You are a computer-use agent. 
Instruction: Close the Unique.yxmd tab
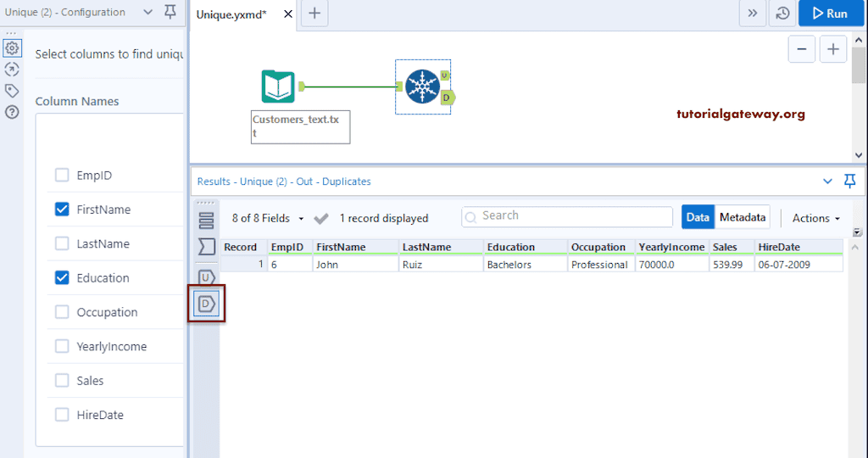click(x=288, y=14)
